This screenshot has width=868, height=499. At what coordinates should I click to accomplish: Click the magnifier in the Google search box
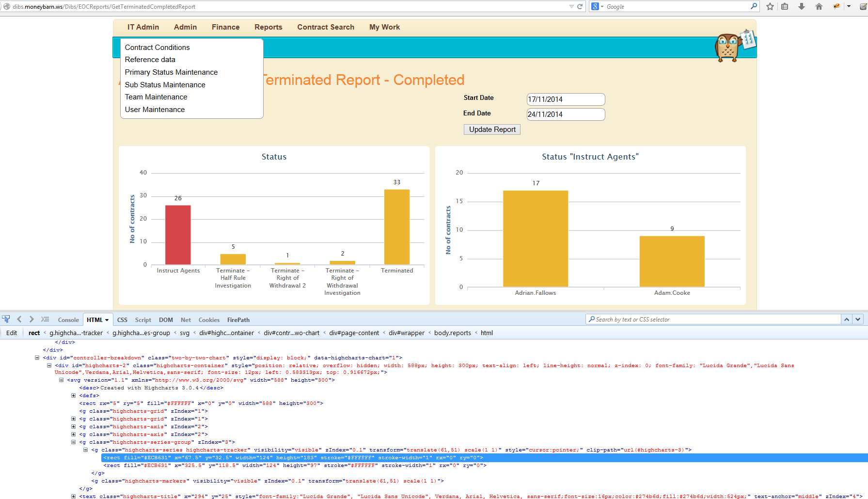(754, 6)
